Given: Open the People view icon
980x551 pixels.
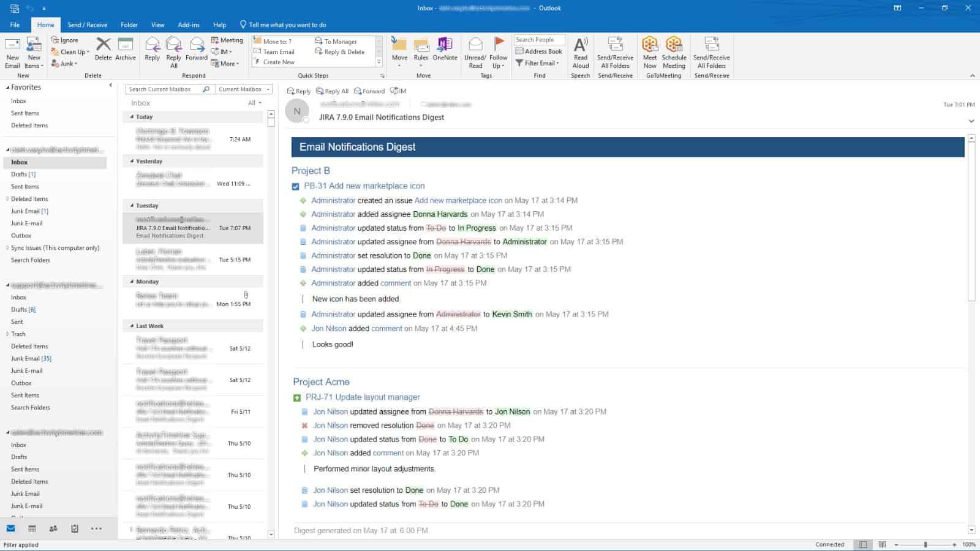Looking at the screenshot, I should 54,528.
